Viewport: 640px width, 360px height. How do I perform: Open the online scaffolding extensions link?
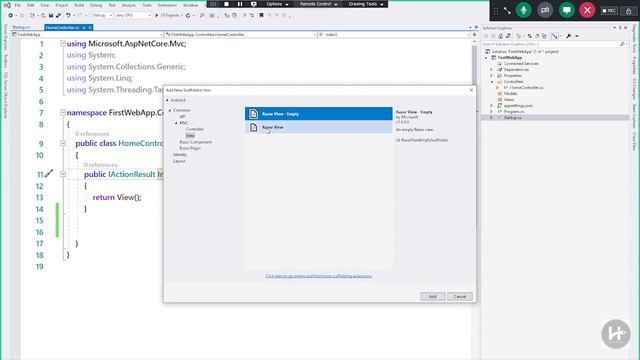pos(318,276)
